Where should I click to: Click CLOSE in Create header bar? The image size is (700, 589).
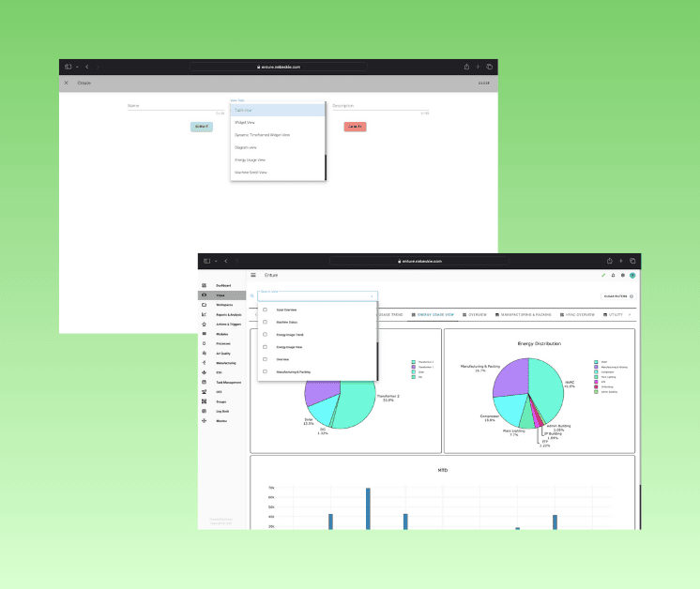[484, 83]
